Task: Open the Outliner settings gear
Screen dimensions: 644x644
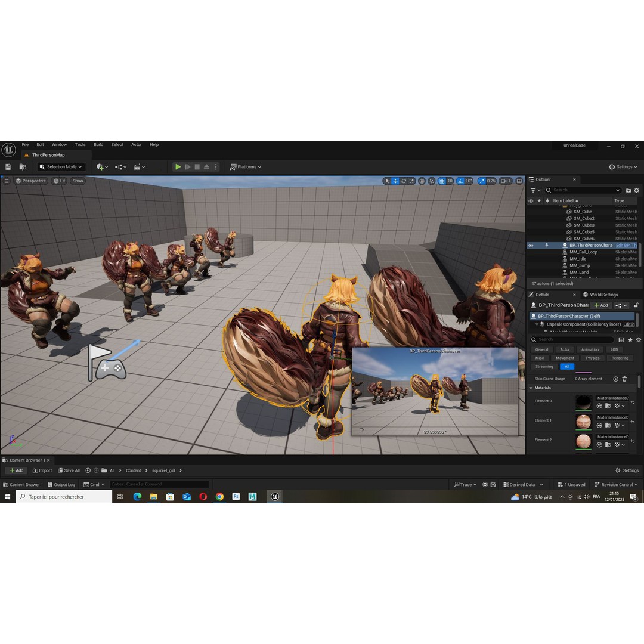Action: click(637, 190)
